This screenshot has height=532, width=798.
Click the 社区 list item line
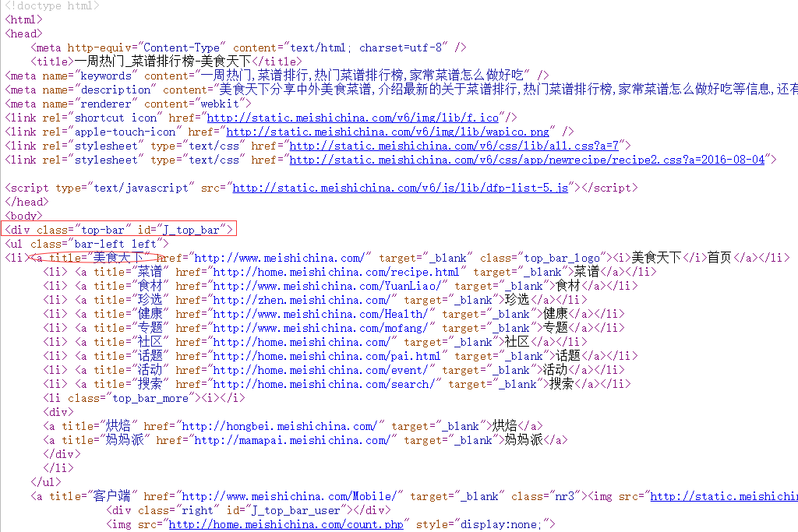point(315,342)
